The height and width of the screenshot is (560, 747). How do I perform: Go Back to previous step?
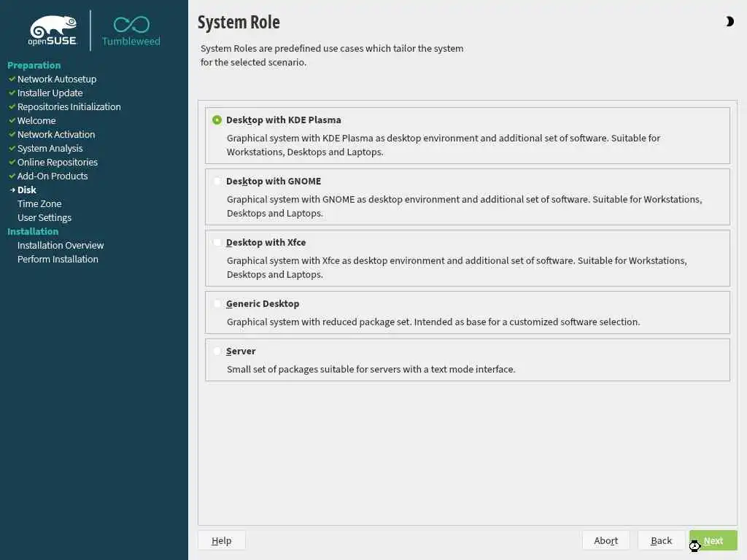[x=661, y=540]
